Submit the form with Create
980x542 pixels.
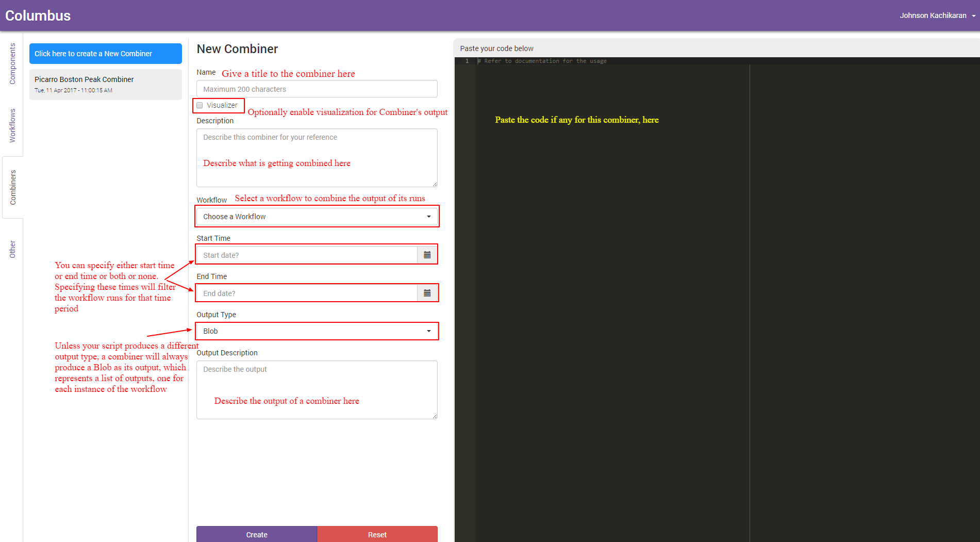point(257,534)
